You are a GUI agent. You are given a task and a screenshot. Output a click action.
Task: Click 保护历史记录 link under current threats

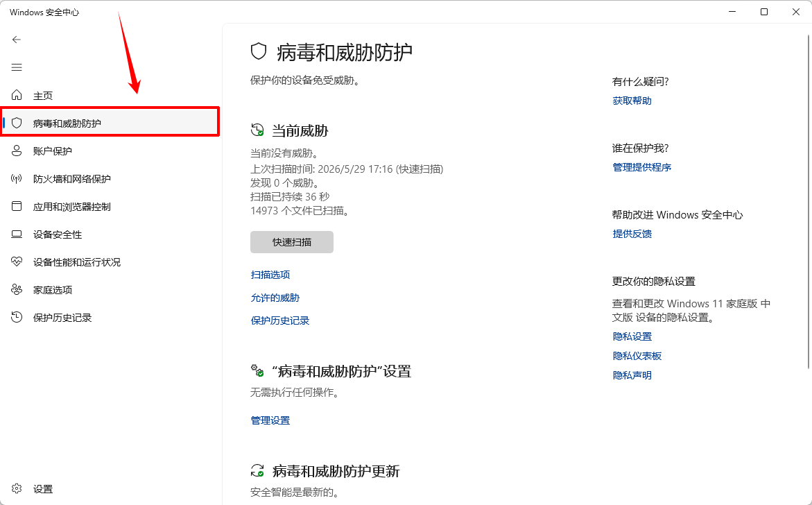280,320
